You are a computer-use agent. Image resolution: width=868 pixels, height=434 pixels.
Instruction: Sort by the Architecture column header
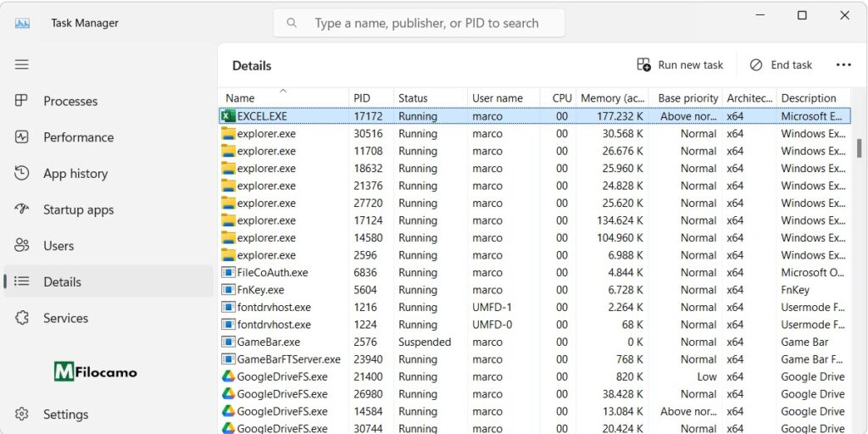point(749,98)
